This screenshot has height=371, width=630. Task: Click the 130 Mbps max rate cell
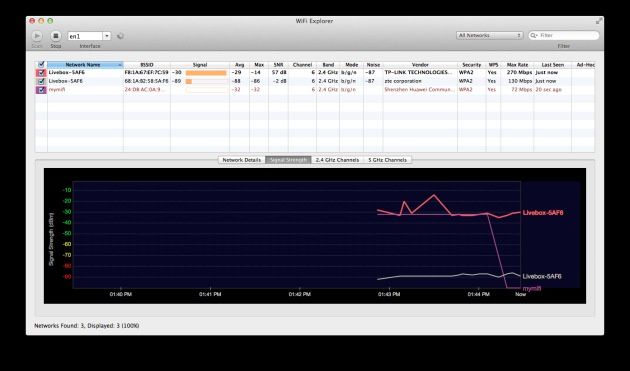tap(519, 81)
